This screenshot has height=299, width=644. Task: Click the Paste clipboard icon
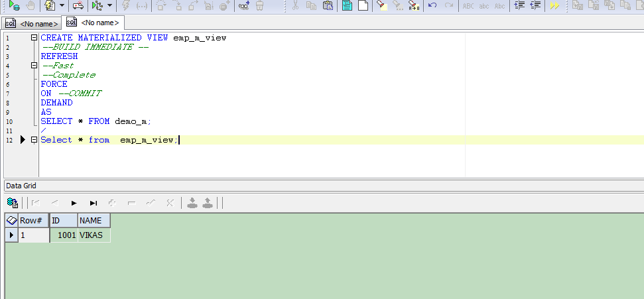point(328,5)
